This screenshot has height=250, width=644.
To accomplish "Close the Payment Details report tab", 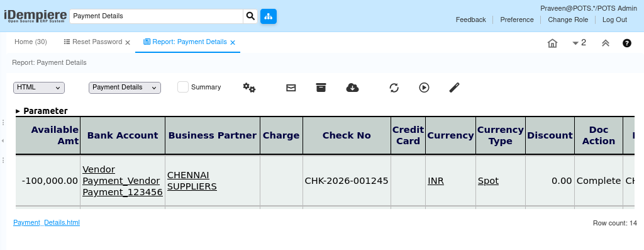I will click(233, 42).
